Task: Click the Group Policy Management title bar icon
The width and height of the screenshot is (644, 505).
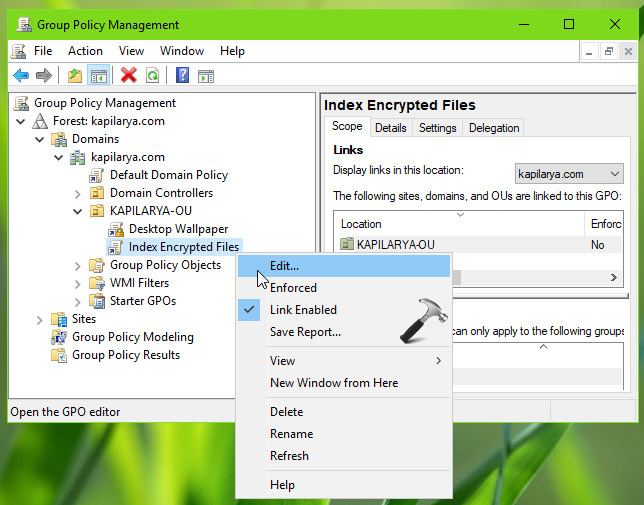Action: click(x=24, y=25)
